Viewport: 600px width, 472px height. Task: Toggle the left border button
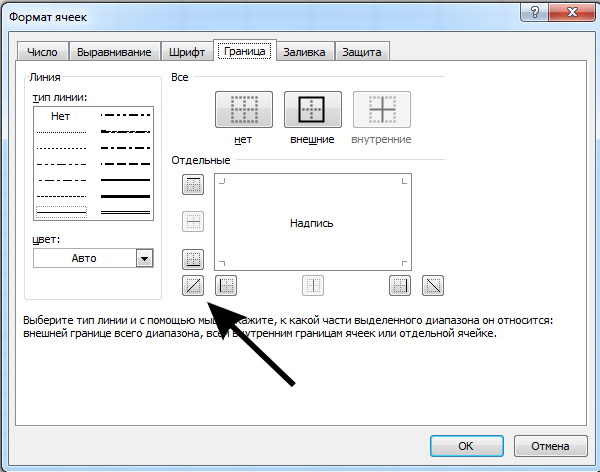(x=226, y=285)
